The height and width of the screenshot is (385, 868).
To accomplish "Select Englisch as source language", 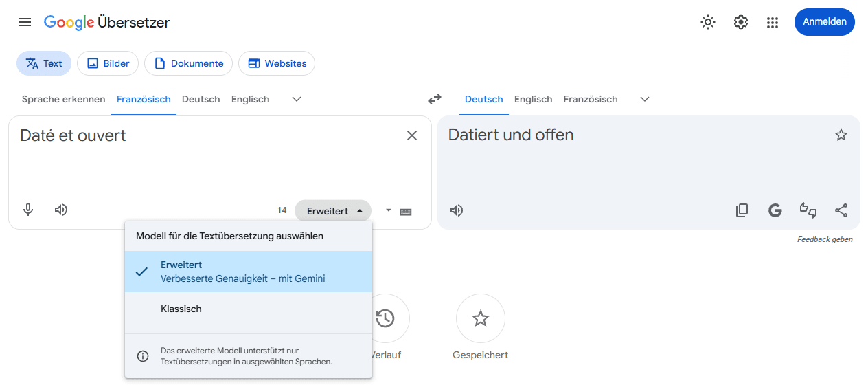I will tap(250, 99).
